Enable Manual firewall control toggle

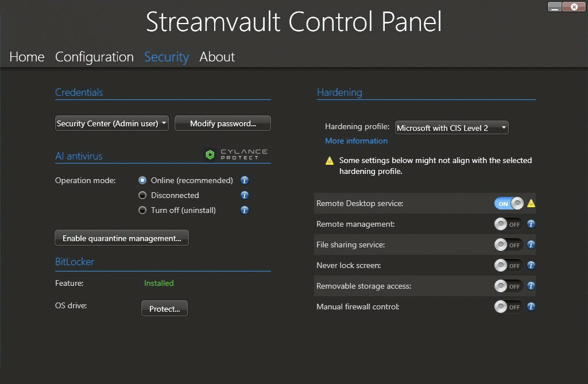point(509,307)
